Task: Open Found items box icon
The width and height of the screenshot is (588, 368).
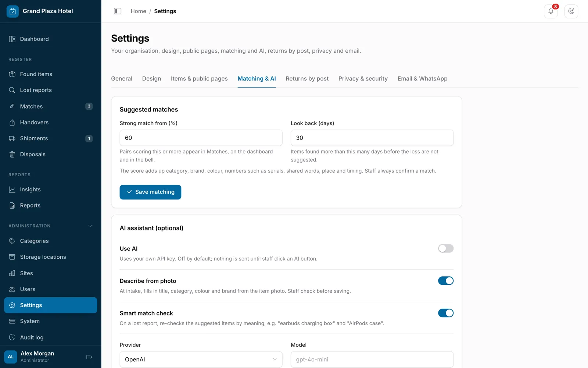Action: tap(12, 74)
